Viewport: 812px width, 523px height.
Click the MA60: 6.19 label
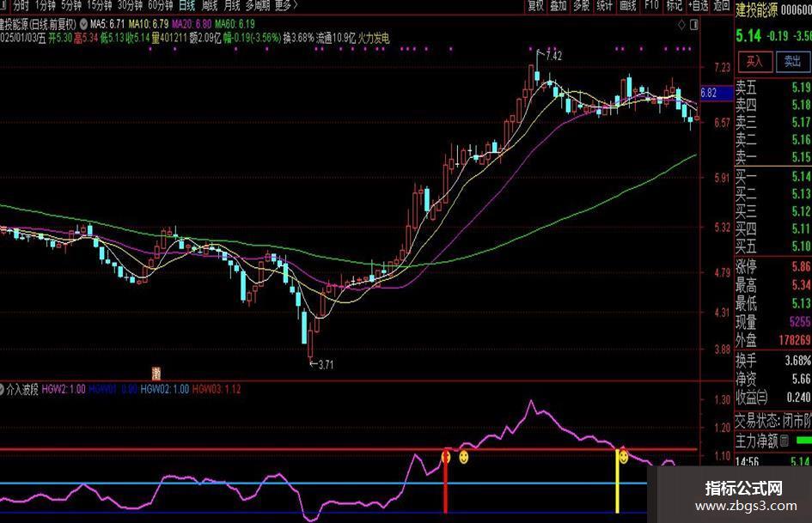[235, 24]
